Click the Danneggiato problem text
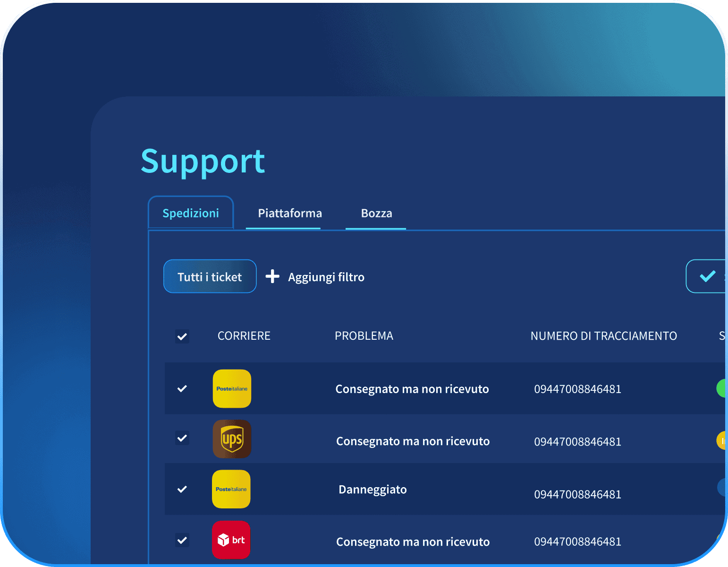Viewport: 728px width, 567px height. (372, 490)
